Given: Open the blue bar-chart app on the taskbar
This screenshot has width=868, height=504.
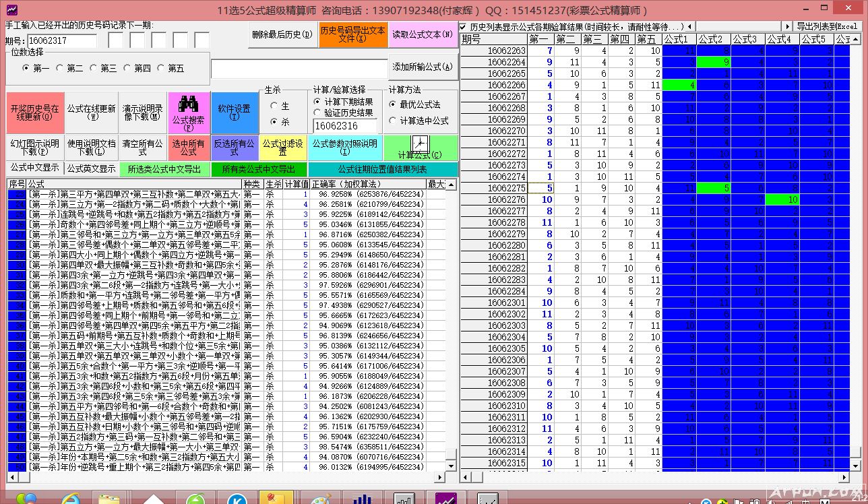Looking at the screenshot, I should (363, 499).
